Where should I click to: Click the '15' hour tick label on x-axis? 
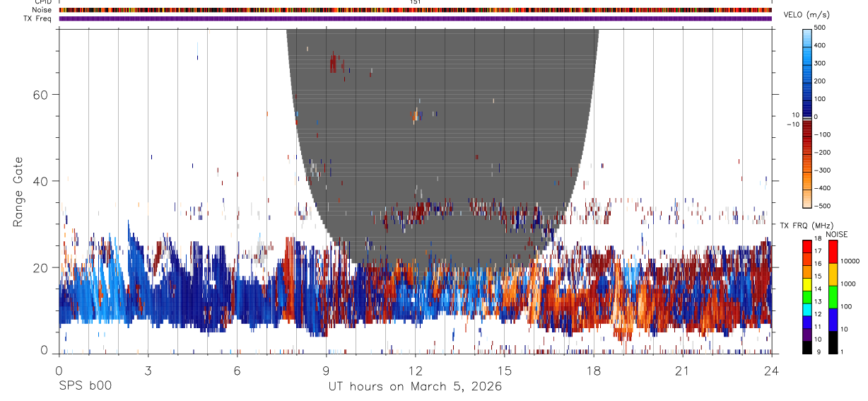point(505,371)
